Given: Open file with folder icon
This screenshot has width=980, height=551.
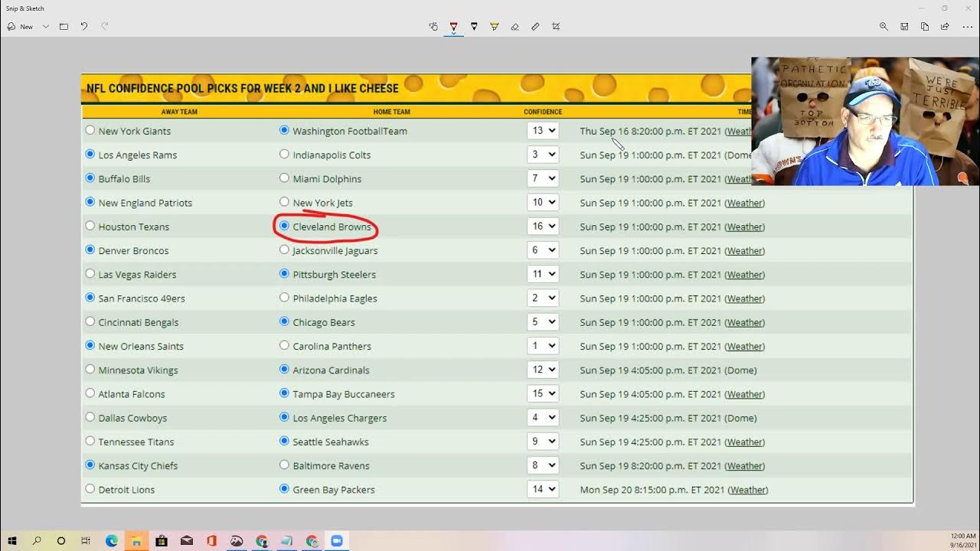Looking at the screenshot, I should [x=64, y=27].
